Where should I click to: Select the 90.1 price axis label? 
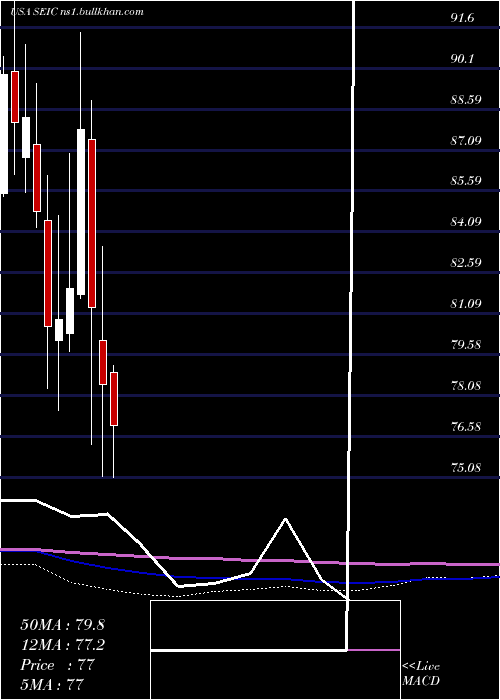point(462,59)
